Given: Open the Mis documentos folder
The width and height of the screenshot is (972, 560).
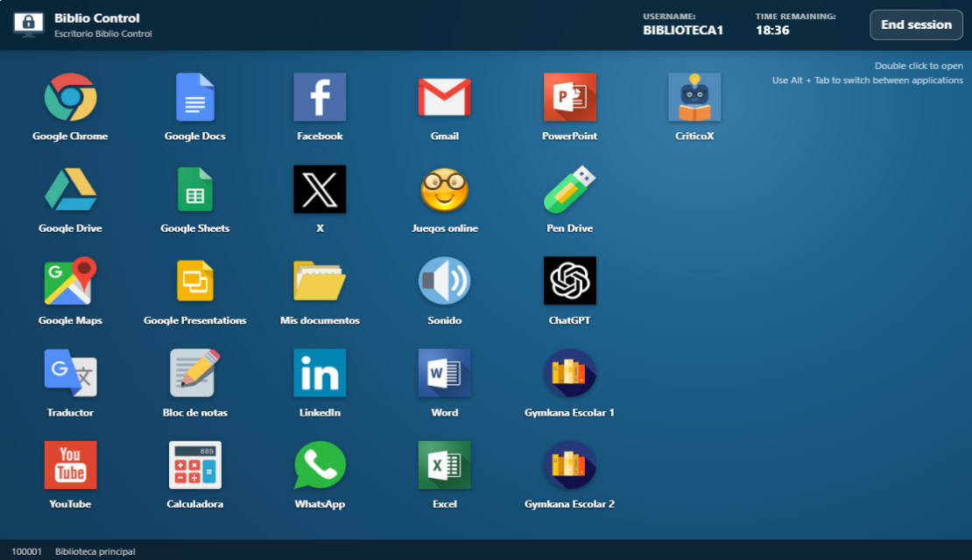Looking at the screenshot, I should point(320,281).
